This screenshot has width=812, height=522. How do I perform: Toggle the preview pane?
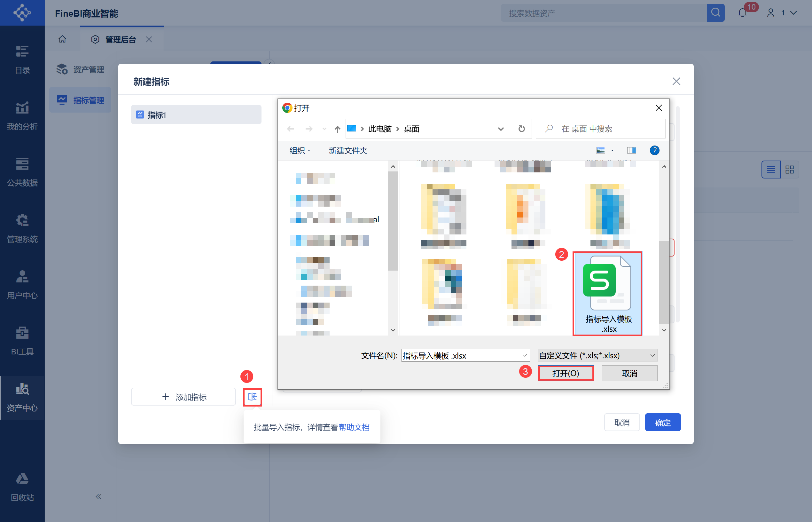631,150
